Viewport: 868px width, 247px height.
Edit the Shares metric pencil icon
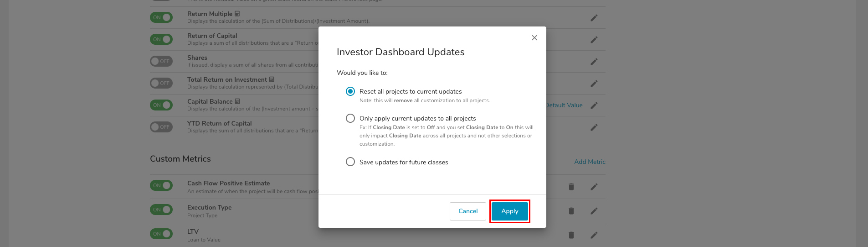594,62
